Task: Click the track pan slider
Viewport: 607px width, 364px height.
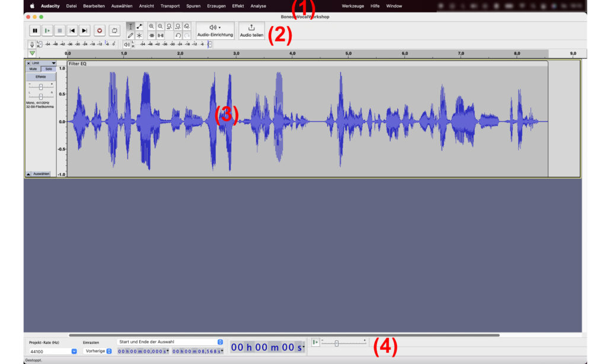Action: (x=41, y=96)
